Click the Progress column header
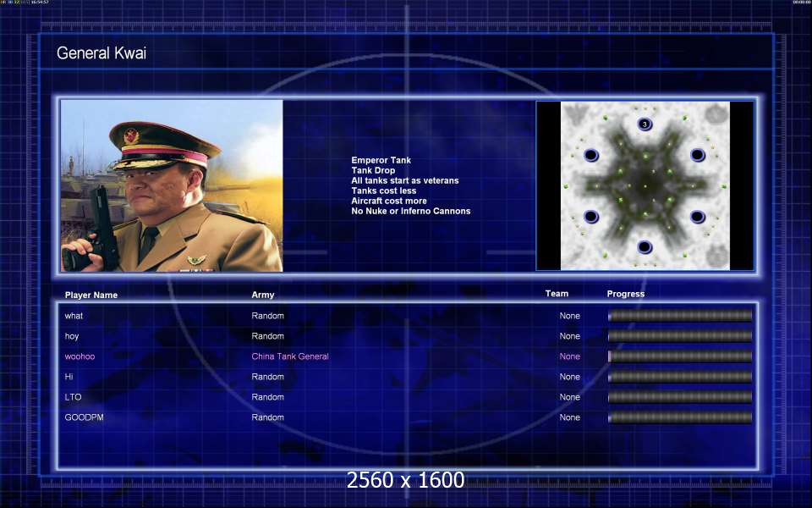The height and width of the screenshot is (508, 812). click(x=626, y=294)
